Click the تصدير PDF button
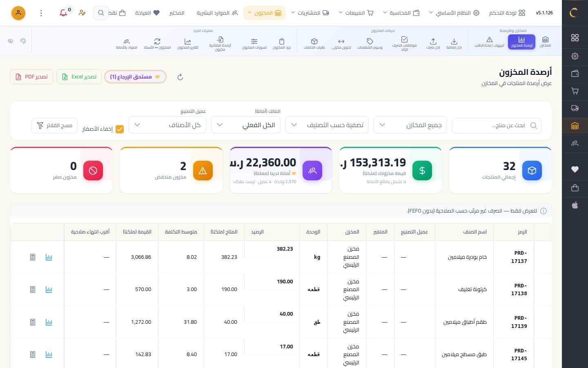 click(x=31, y=77)
